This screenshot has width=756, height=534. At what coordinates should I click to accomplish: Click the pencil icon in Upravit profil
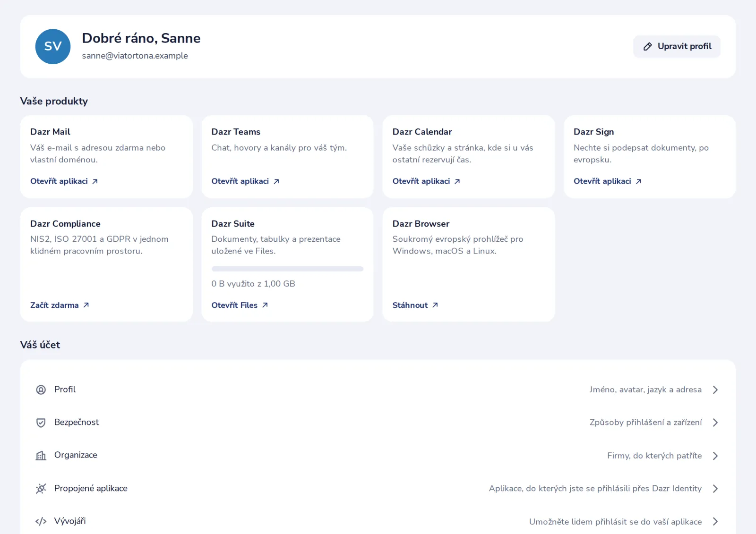(x=648, y=46)
